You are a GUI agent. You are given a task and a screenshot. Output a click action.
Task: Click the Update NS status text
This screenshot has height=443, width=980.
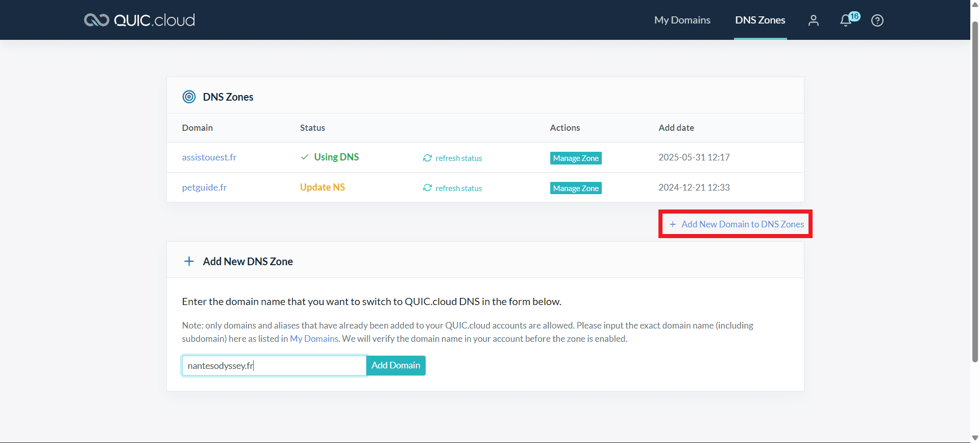click(x=322, y=188)
